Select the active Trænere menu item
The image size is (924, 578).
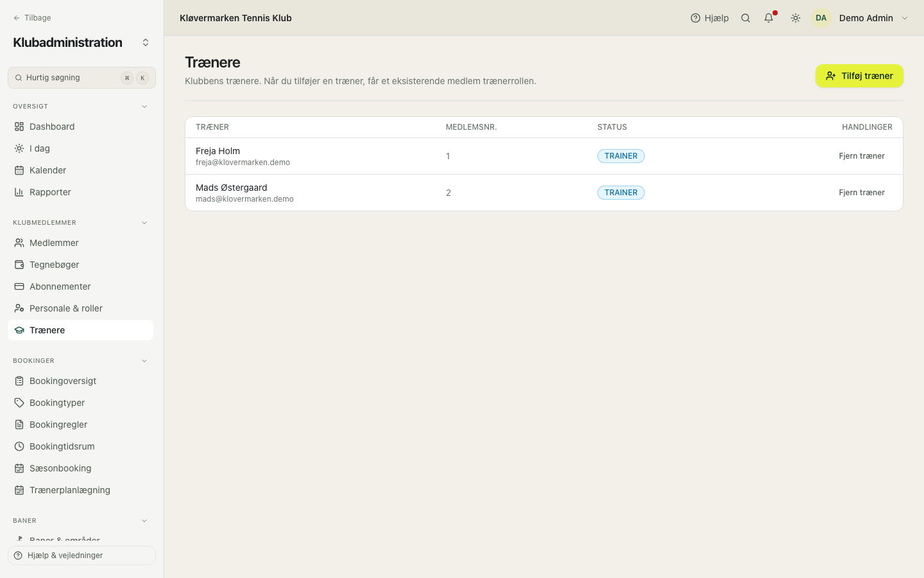pos(80,330)
